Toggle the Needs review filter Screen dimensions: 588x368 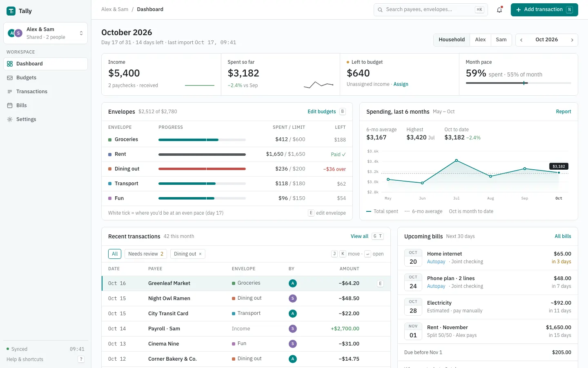[146, 254]
